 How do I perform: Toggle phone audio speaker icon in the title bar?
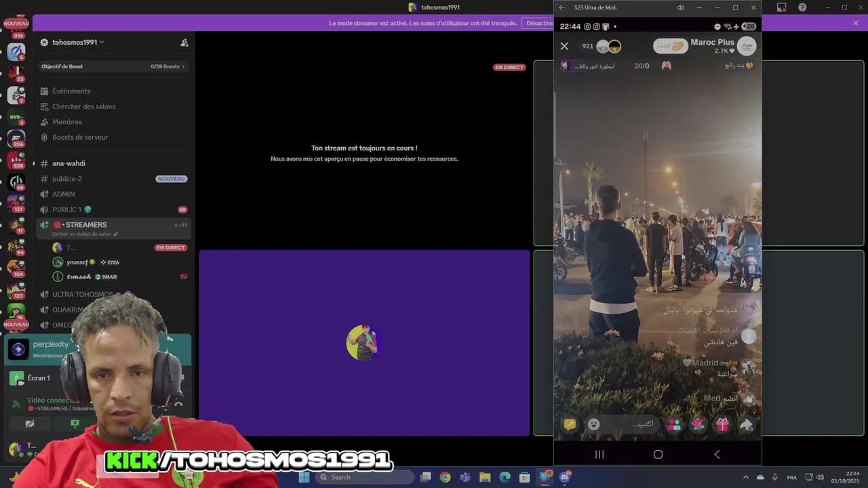click(680, 7)
